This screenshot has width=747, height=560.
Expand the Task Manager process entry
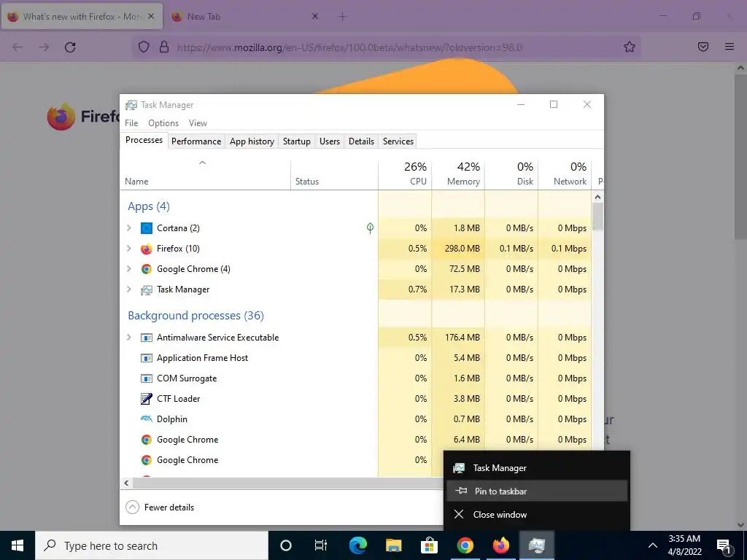click(x=128, y=289)
